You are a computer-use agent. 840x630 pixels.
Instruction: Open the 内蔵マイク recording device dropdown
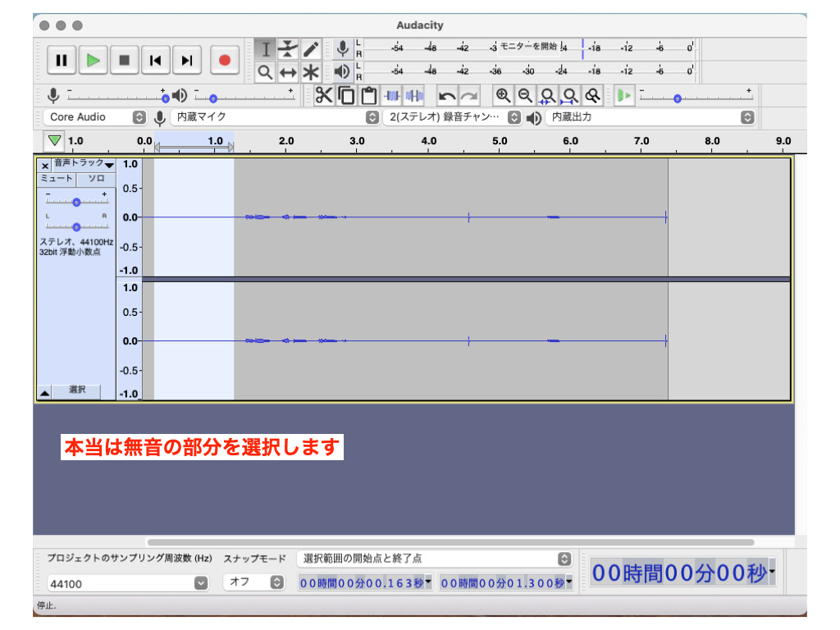pos(276,116)
